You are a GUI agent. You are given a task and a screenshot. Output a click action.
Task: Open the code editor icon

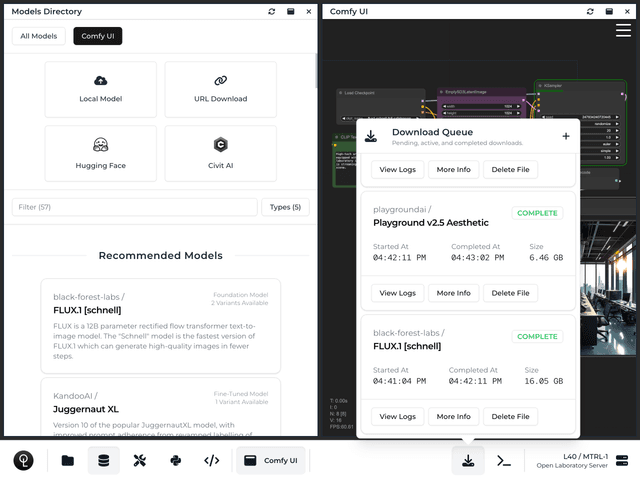pyautogui.click(x=211, y=461)
